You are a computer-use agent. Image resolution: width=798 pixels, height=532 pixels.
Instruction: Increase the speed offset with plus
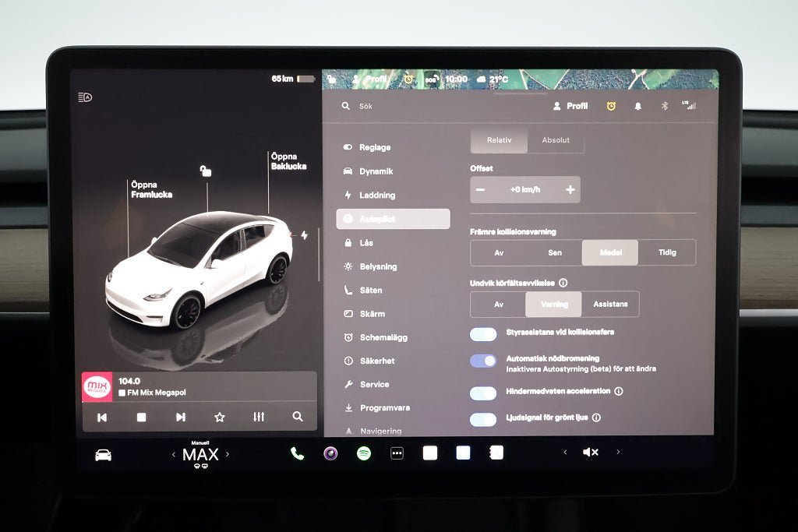570,190
